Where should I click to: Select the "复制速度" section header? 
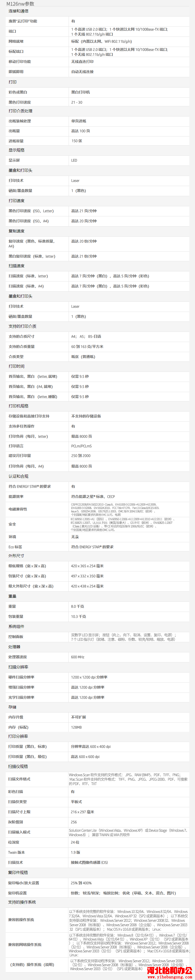pos(16,231)
